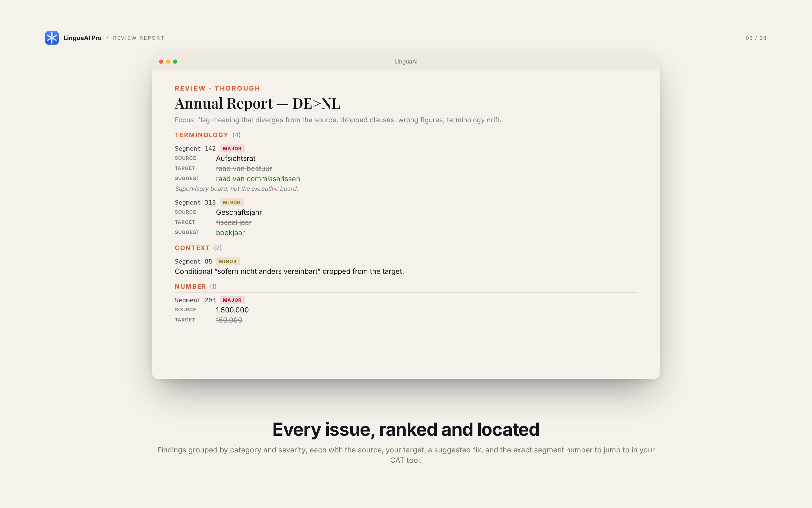Click the struck-through target raad van bestuur
Screen dimensions: 812x508
244,169
